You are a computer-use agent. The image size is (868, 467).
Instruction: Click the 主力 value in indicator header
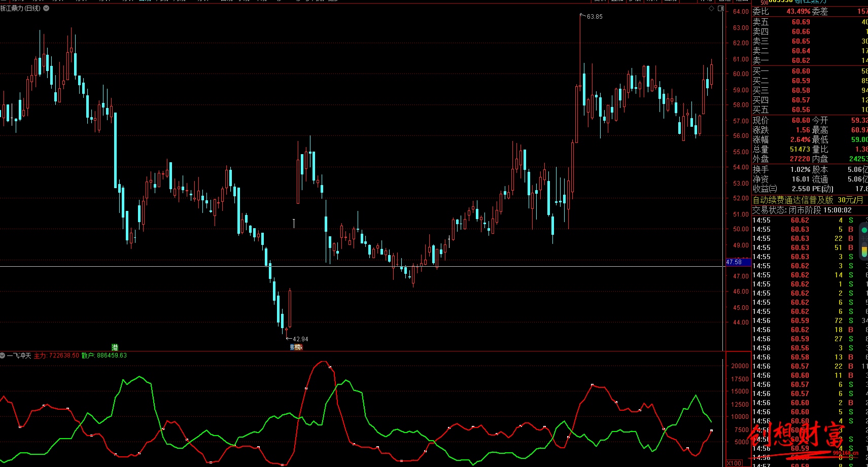click(x=63, y=355)
